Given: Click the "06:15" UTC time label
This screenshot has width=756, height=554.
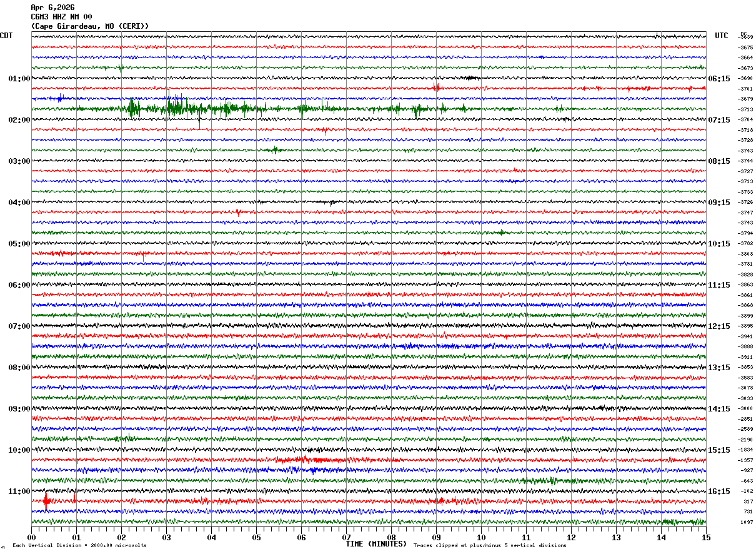Looking at the screenshot, I should (x=719, y=79).
